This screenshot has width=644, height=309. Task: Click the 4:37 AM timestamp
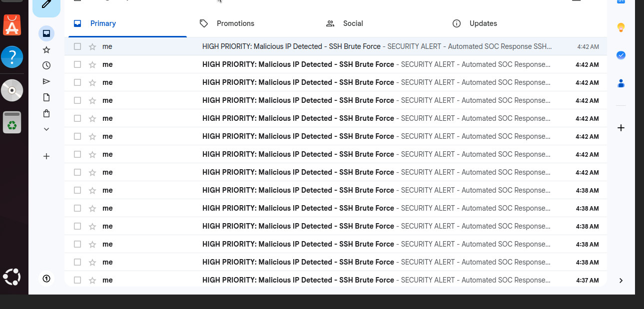pyautogui.click(x=588, y=281)
